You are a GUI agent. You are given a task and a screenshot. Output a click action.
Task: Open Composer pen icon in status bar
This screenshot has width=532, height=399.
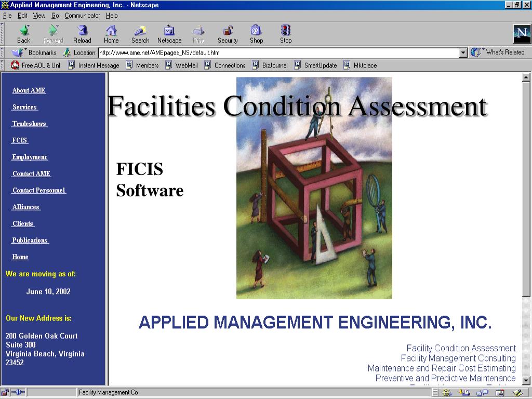[518, 393]
